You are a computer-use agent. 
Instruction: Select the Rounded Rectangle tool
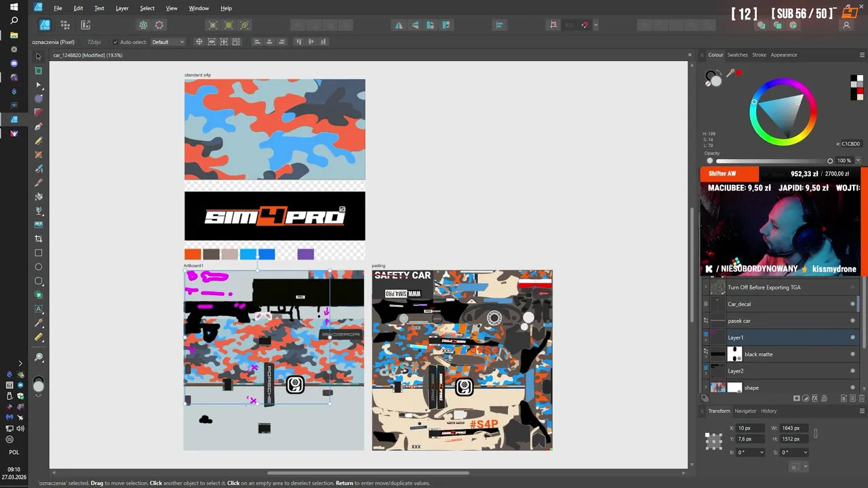tap(39, 281)
